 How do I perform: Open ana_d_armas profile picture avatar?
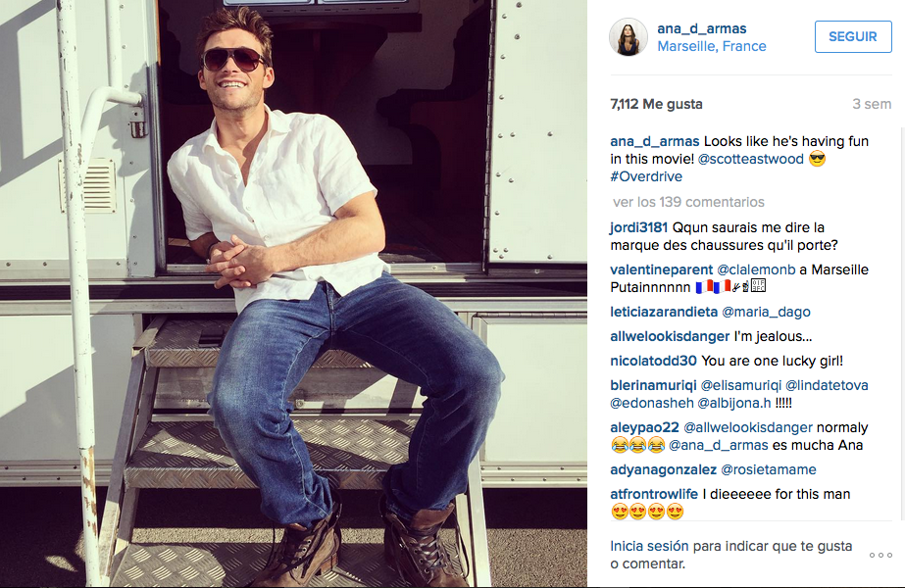pyautogui.click(x=628, y=37)
